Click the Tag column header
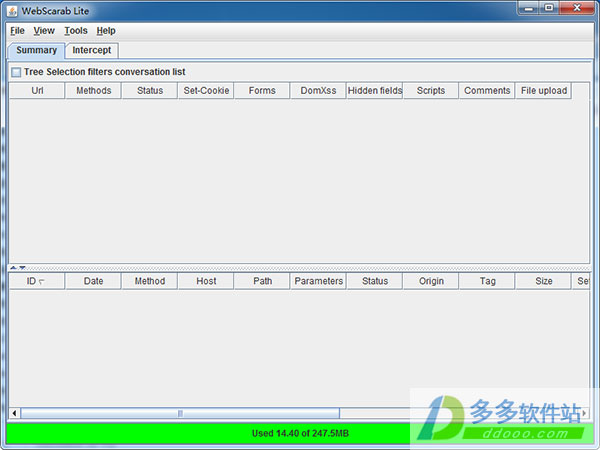Image resolution: width=600 pixels, height=450 pixels. pyautogui.click(x=487, y=281)
